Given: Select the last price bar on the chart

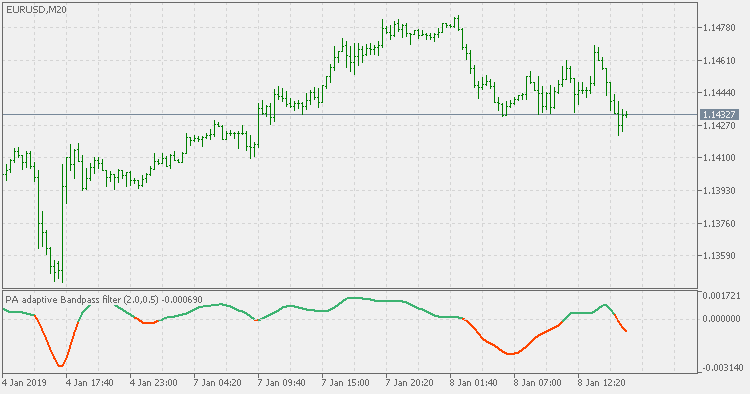Looking at the screenshot, I should 626,114.
